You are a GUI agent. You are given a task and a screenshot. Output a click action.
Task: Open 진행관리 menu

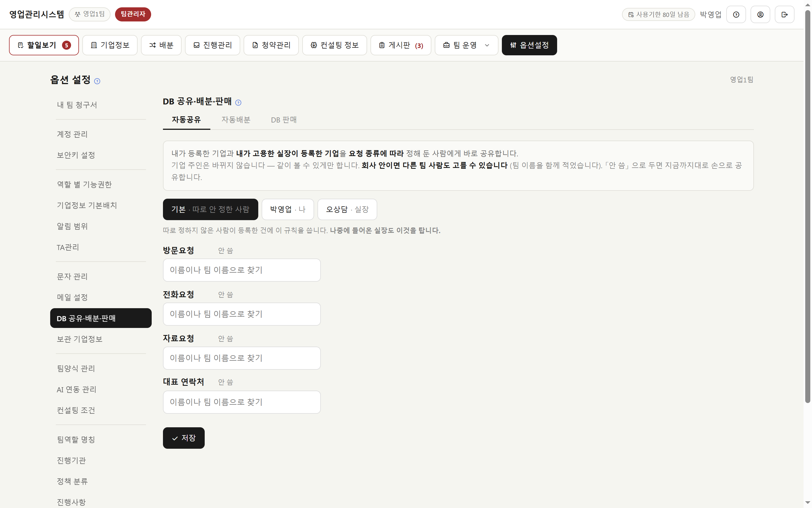(x=212, y=45)
